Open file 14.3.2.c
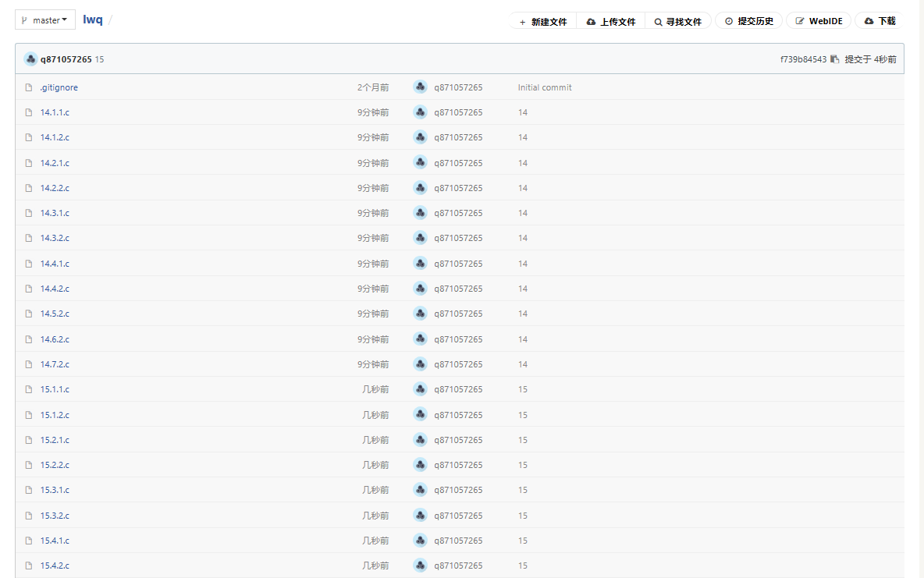 (55, 238)
